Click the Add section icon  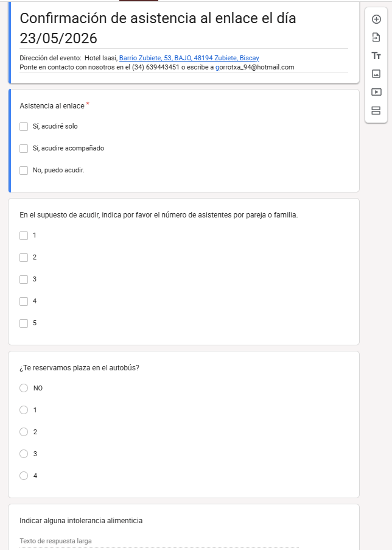376,110
